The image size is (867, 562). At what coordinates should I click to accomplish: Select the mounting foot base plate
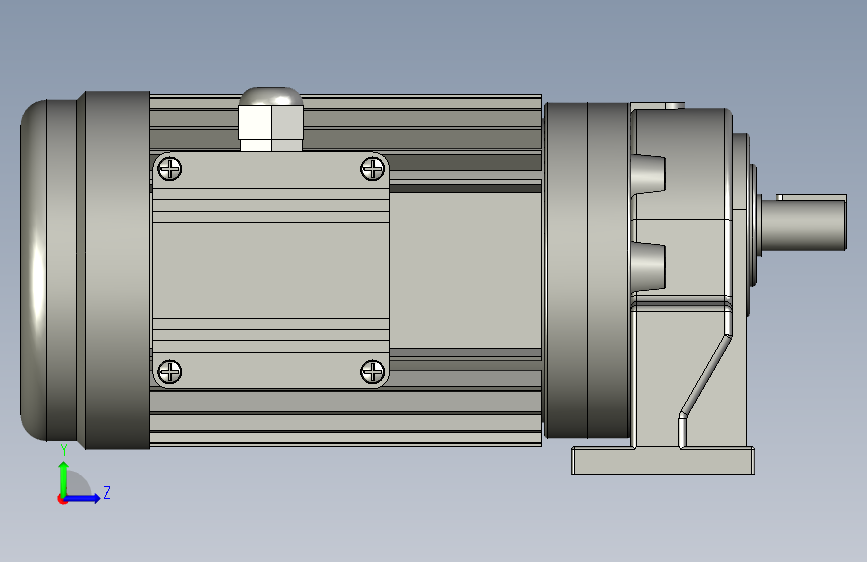pyautogui.click(x=662, y=461)
